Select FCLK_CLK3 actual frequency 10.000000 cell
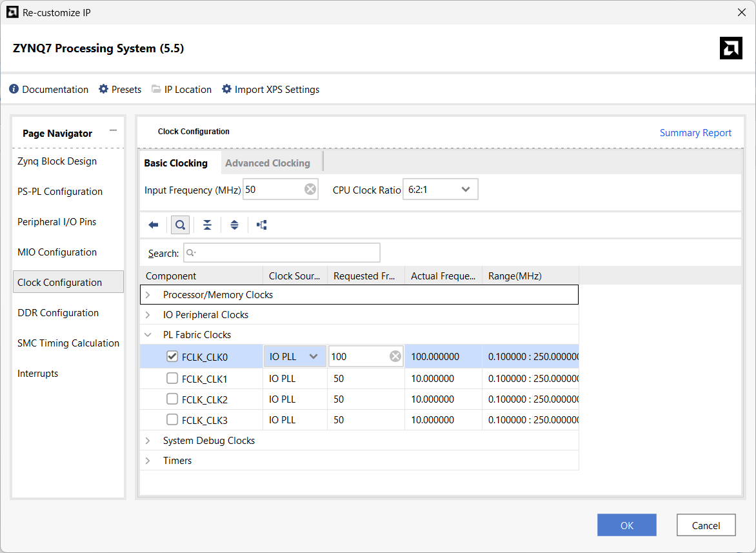This screenshot has height=553, width=756. [x=444, y=420]
